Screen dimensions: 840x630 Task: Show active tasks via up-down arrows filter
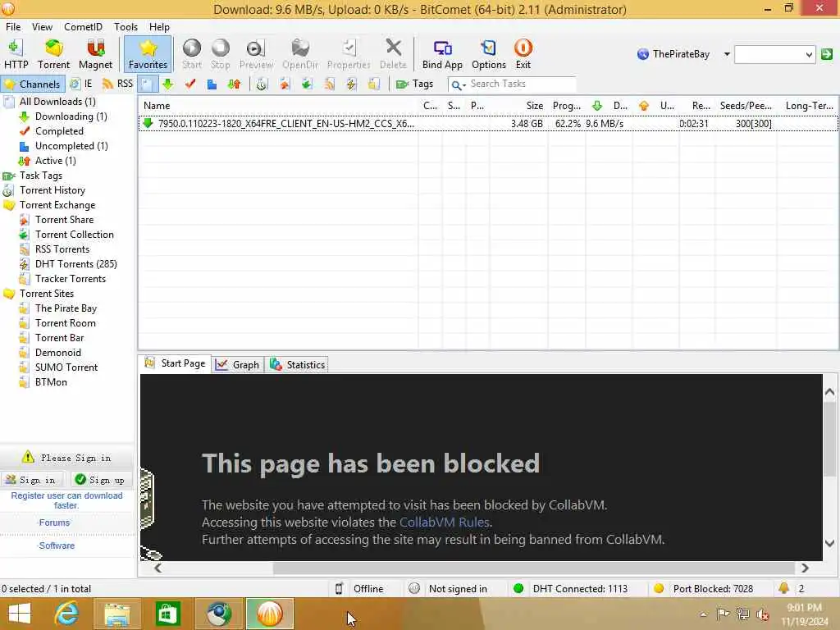(234, 84)
